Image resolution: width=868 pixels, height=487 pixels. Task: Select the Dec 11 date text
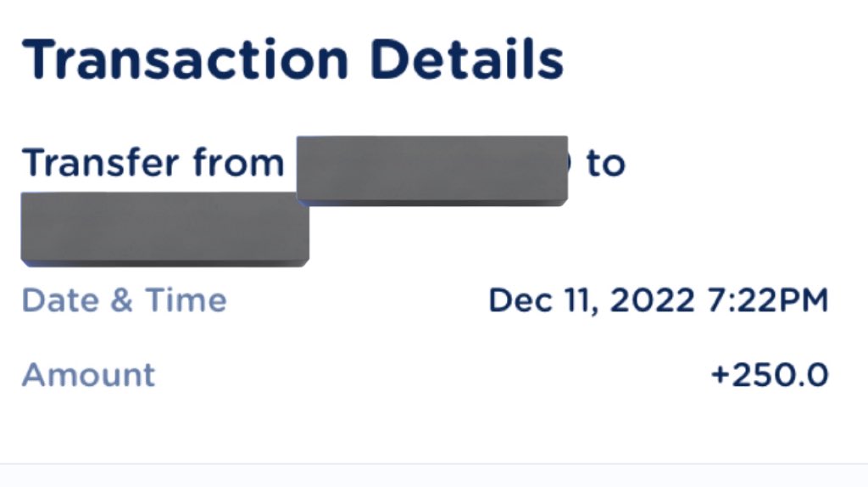click(543, 301)
